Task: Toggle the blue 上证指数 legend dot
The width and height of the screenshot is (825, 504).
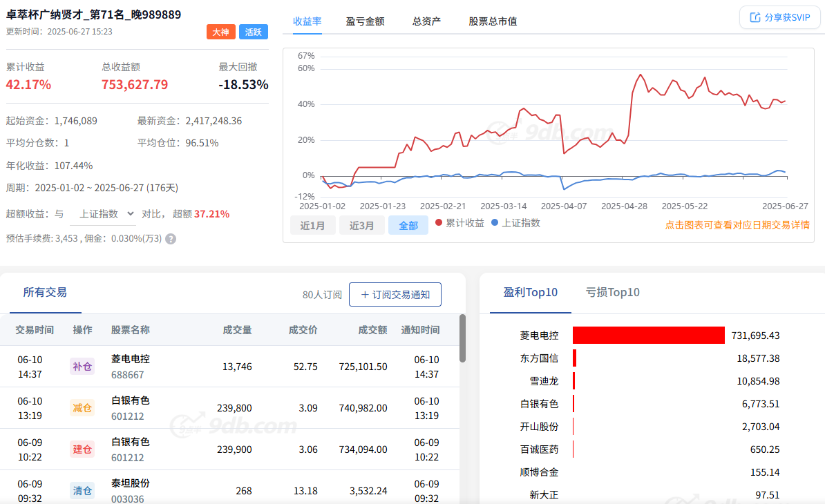Action: tap(495, 222)
